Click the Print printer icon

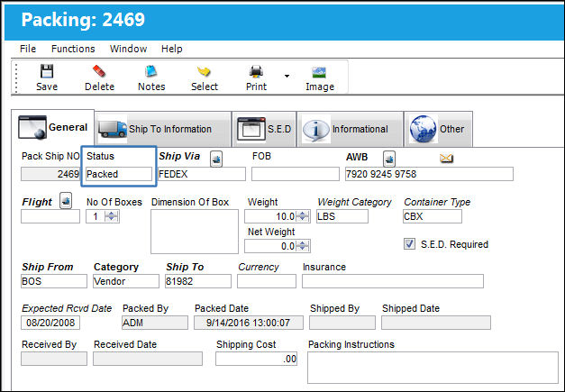click(256, 71)
